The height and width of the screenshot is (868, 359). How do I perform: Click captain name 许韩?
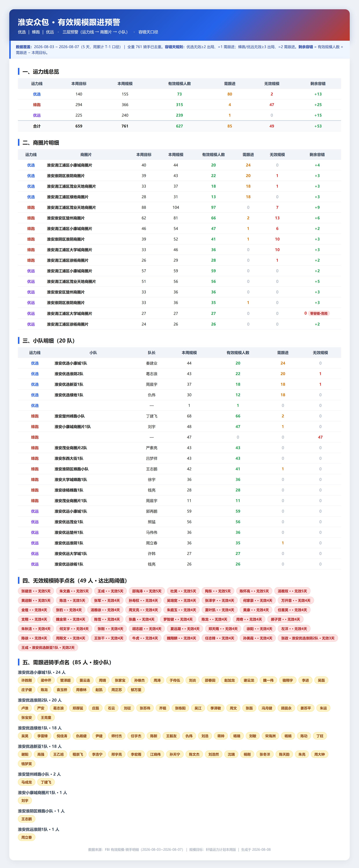pos(152,554)
